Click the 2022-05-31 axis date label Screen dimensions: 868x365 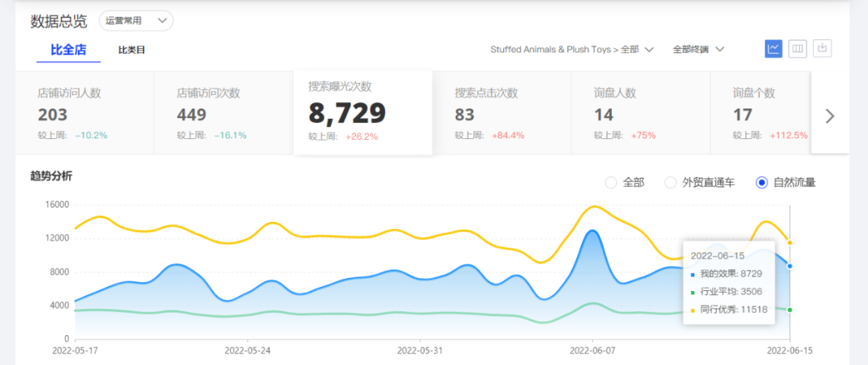(420, 350)
